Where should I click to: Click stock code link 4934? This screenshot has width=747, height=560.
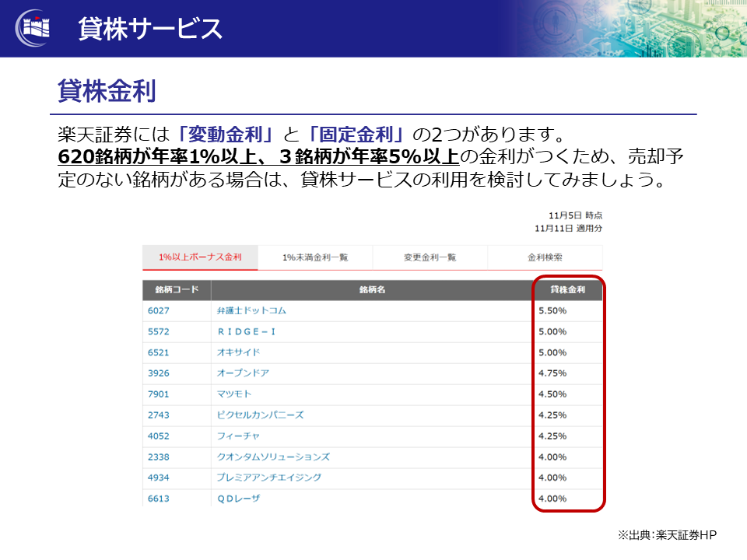158,477
